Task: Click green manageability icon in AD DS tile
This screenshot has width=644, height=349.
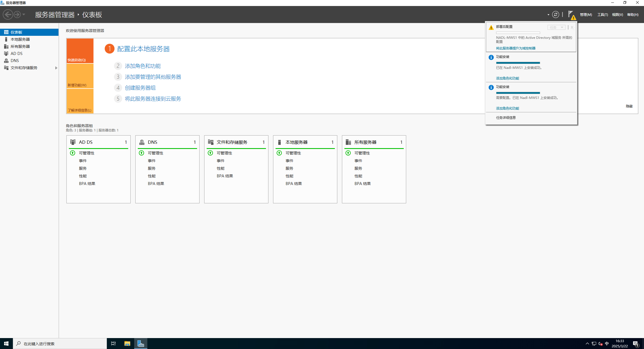Action: coord(72,153)
